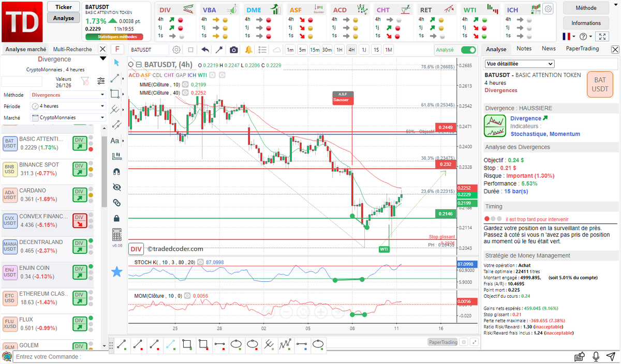Screen dimensions: 621x364
Task: Toggle the magnet snap tool
Action: tap(116, 171)
